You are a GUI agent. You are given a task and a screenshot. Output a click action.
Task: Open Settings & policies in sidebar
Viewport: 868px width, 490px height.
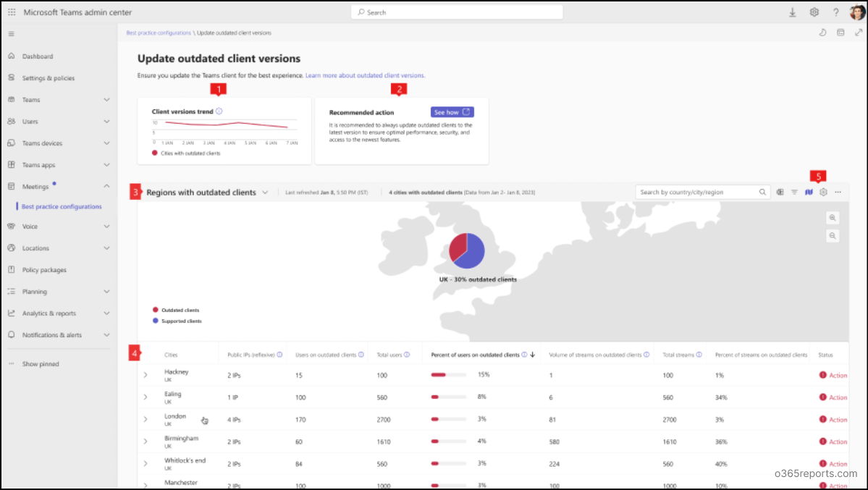pos(49,78)
